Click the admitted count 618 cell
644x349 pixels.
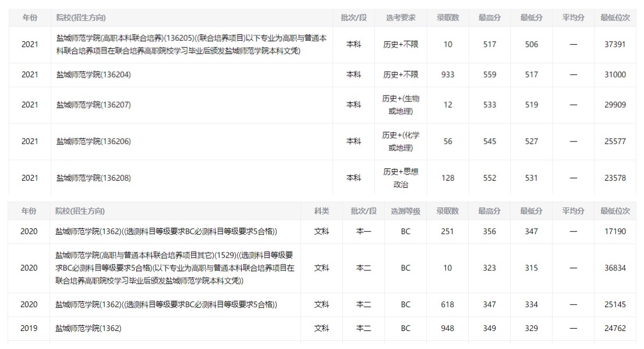click(x=447, y=305)
